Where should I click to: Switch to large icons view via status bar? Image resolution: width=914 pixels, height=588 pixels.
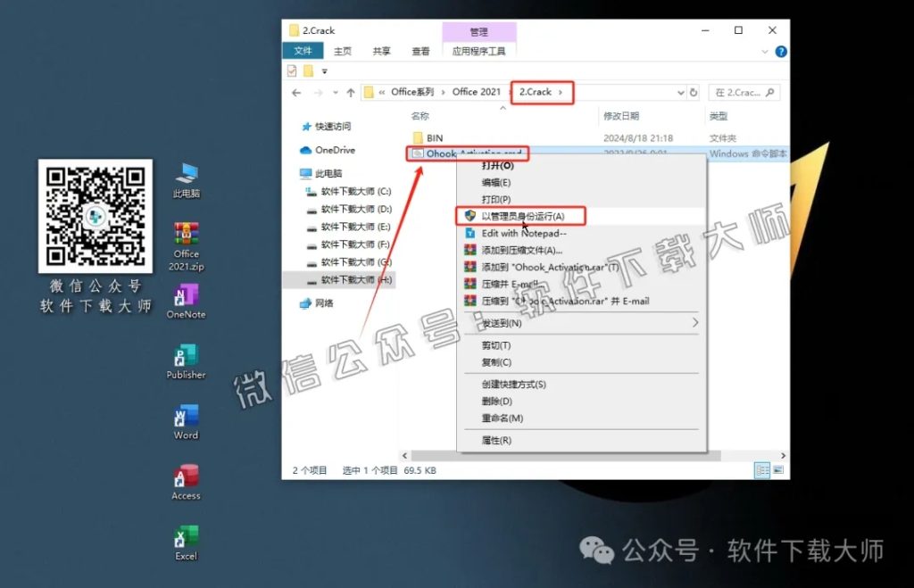[x=777, y=469]
